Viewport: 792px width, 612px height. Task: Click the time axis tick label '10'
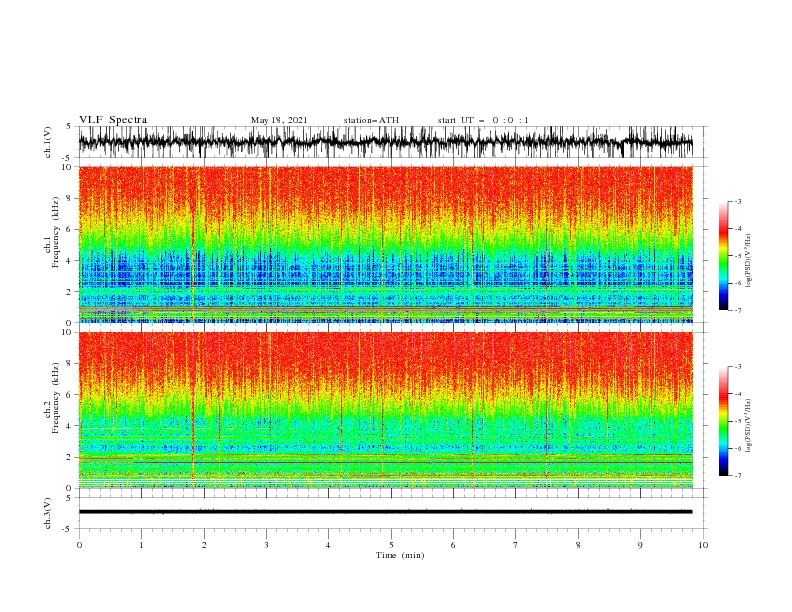[x=703, y=545]
